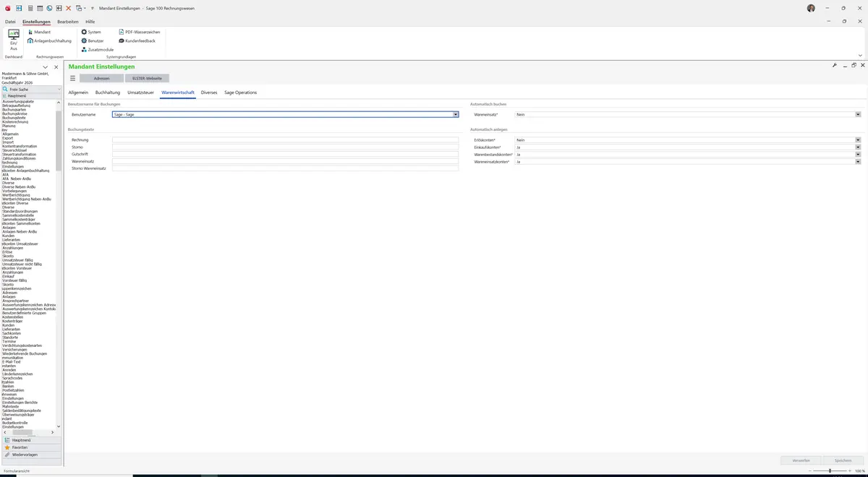Image resolution: width=868 pixels, height=477 pixels.
Task: Click the calculator icon in the title bar
Action: point(30,8)
